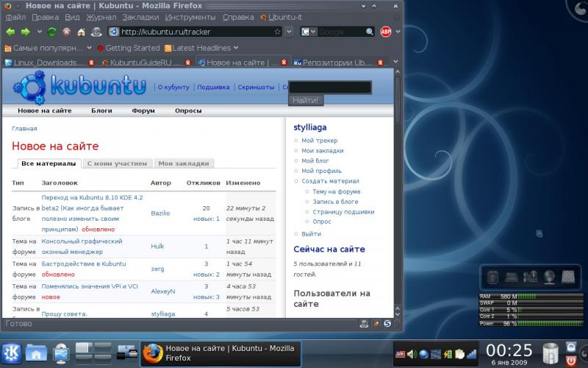Focus the Kubuntu site search box
The image size is (588, 368).
coord(330,87)
